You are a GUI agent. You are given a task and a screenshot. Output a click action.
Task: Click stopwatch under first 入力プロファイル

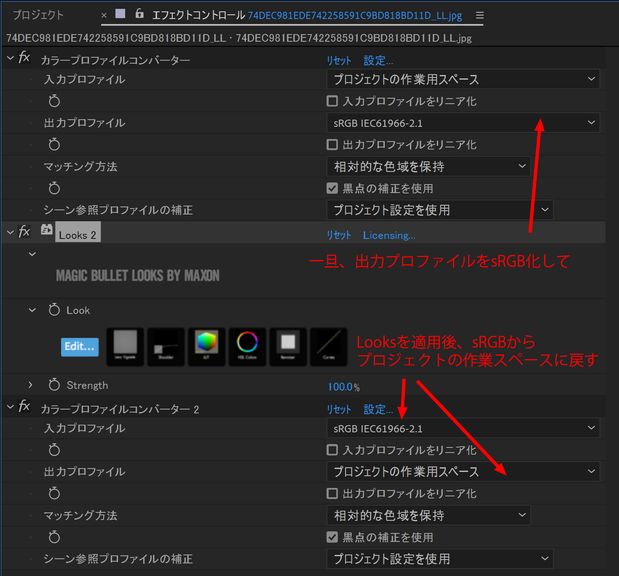click(54, 101)
